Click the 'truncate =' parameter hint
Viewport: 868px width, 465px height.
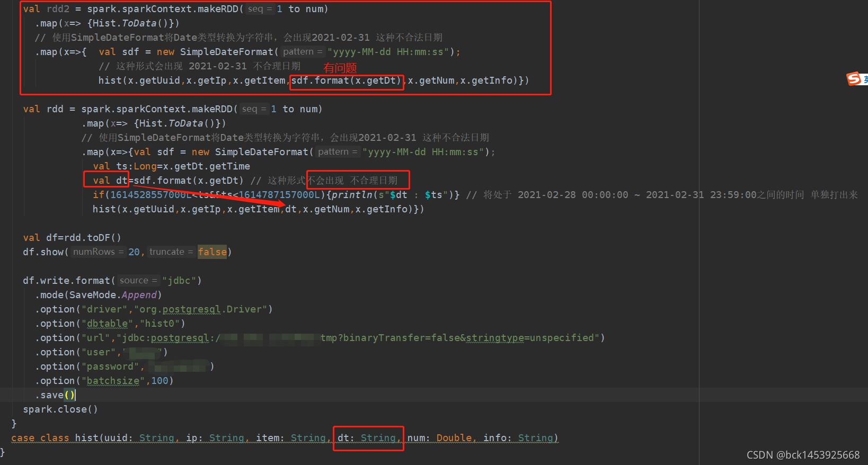pyautogui.click(x=171, y=252)
